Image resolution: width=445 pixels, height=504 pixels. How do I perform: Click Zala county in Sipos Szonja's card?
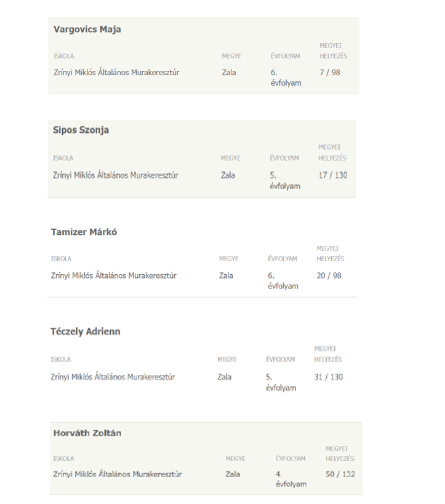point(228,175)
